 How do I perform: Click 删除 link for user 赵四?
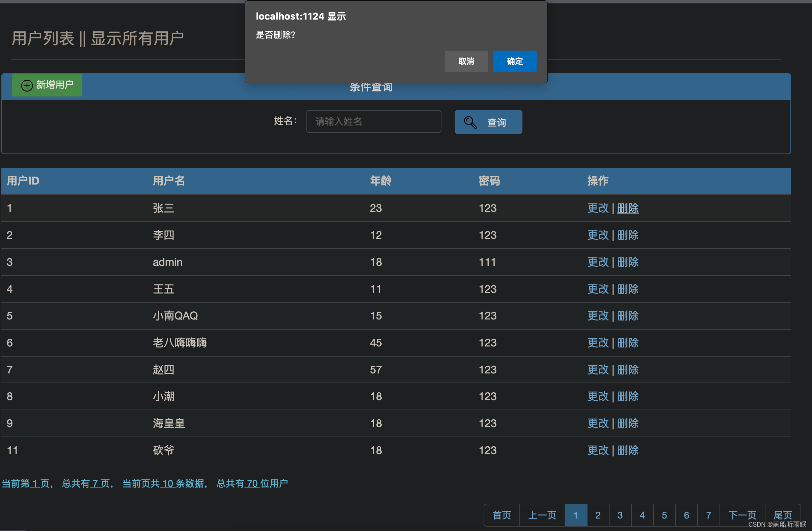point(628,369)
